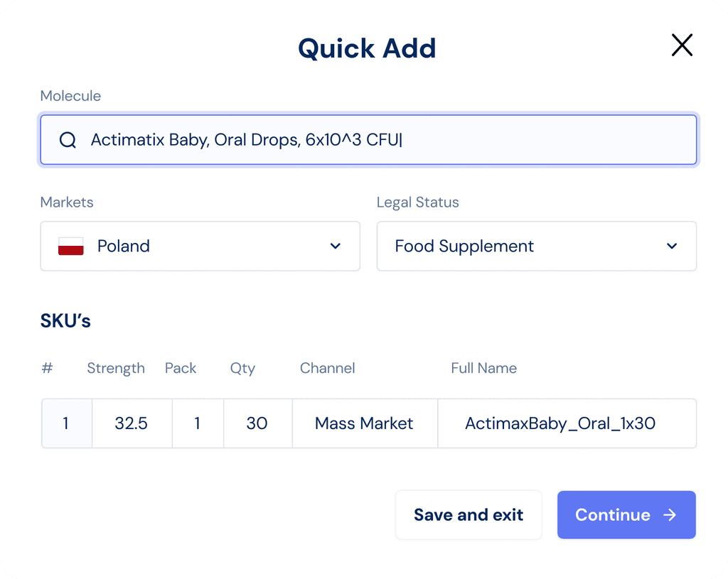This screenshot has width=728, height=579.
Task: Expand the Markets dropdown chevron
Action: point(336,247)
